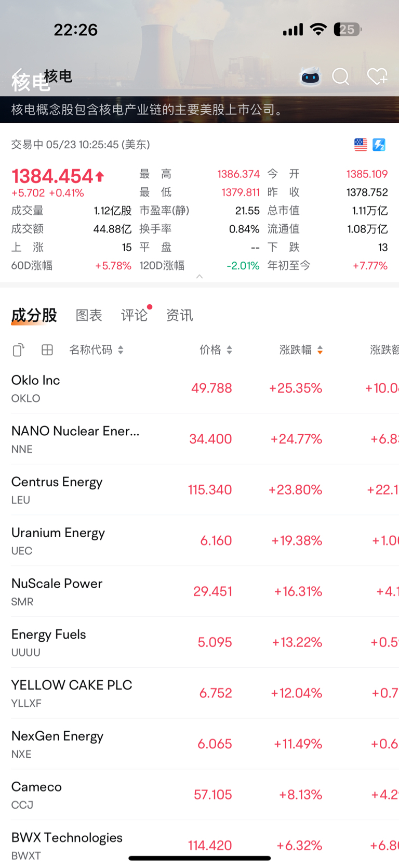Switch to the 资讯 tab
Image resolution: width=399 pixels, height=868 pixels.
179,315
